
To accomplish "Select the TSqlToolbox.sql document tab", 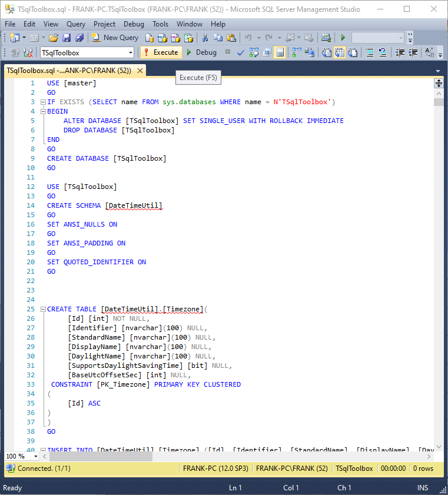I will [x=68, y=70].
